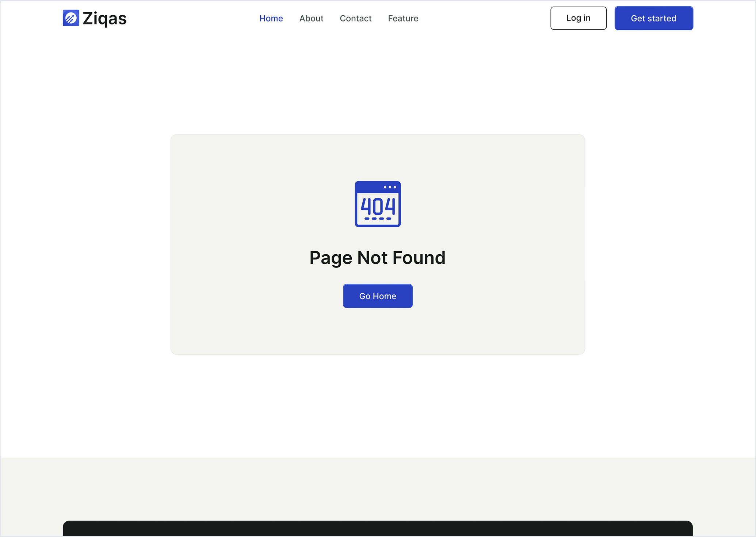Click the Ziqas rocket logo icon
Screen dimensions: 756x537
71,18
